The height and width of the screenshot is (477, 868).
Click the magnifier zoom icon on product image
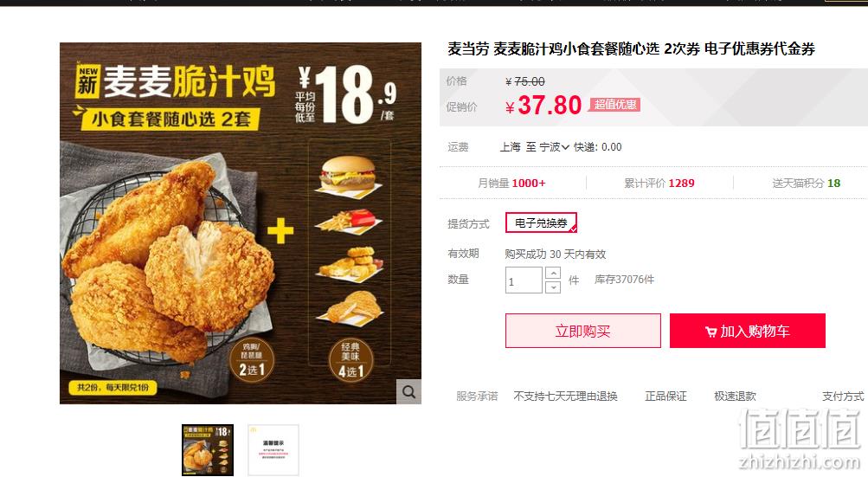[x=408, y=391]
